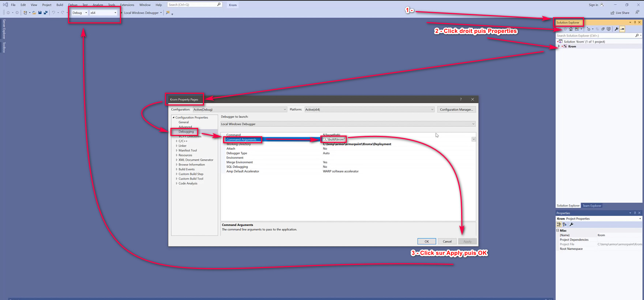
Task: Click the Solution Explorer wrench Properties icon
Action: [617, 29]
